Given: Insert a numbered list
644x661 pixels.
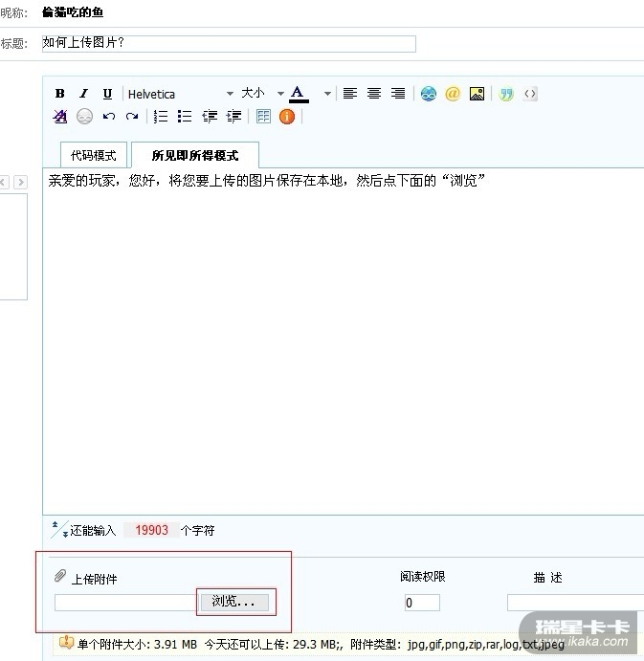Looking at the screenshot, I should coord(161,117).
